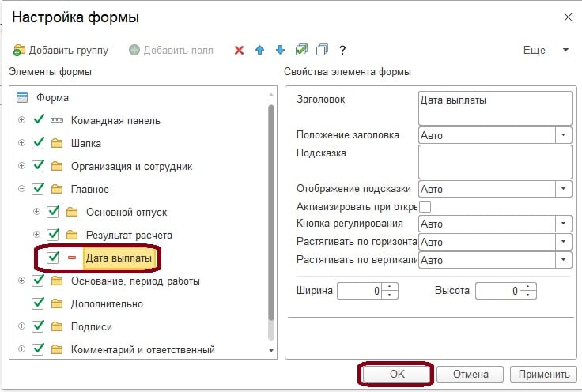
Task: Open the Еще menu
Action: (x=546, y=50)
